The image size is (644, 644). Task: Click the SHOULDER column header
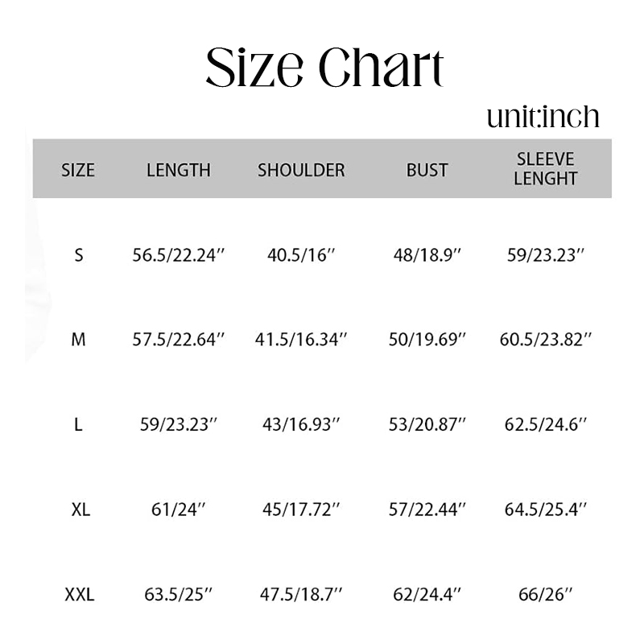pos(301,170)
